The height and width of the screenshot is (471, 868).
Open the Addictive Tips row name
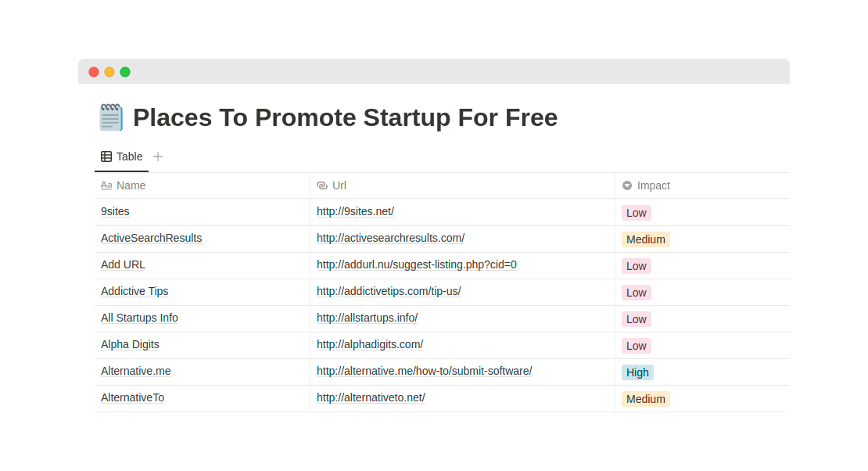coord(135,292)
